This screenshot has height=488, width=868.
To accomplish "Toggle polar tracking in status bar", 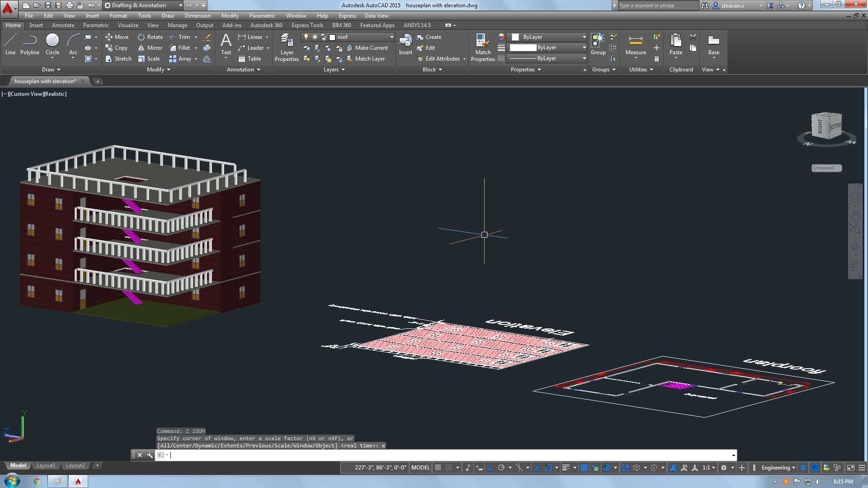I will click(x=501, y=468).
